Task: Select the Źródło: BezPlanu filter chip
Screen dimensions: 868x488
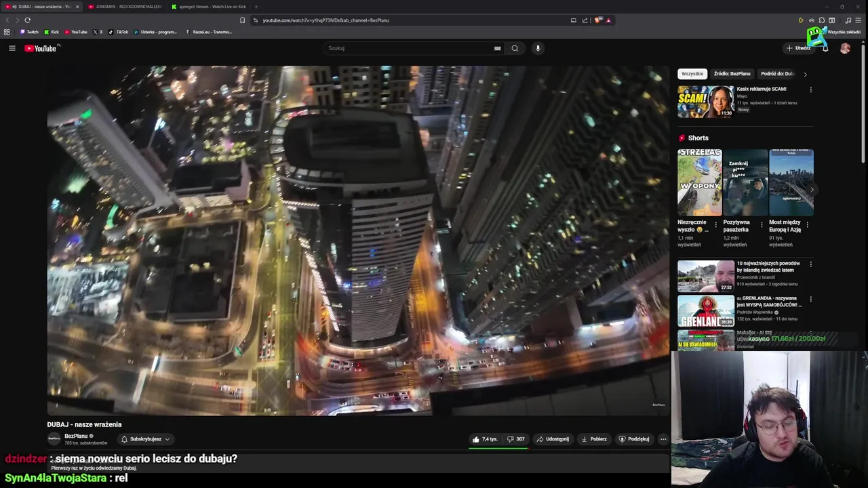Action: [x=732, y=74]
